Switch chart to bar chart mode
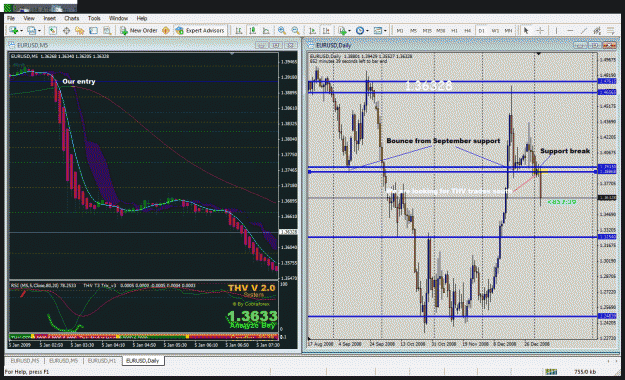 [239, 30]
